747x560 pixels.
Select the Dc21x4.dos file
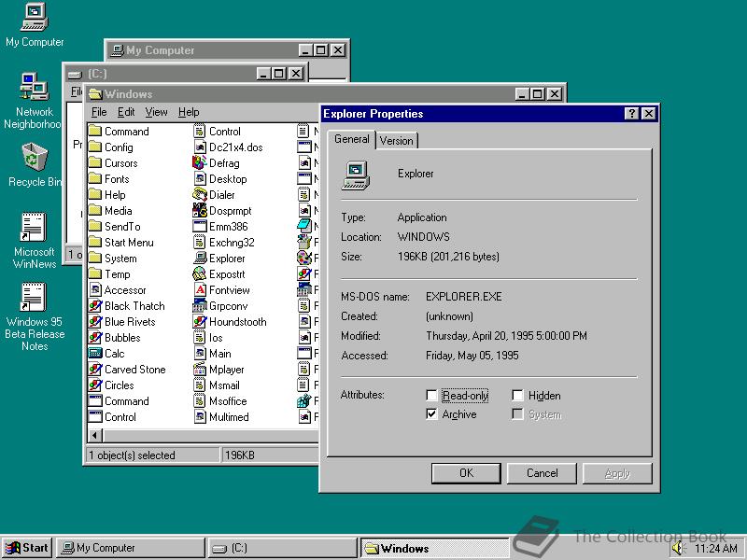coord(228,147)
